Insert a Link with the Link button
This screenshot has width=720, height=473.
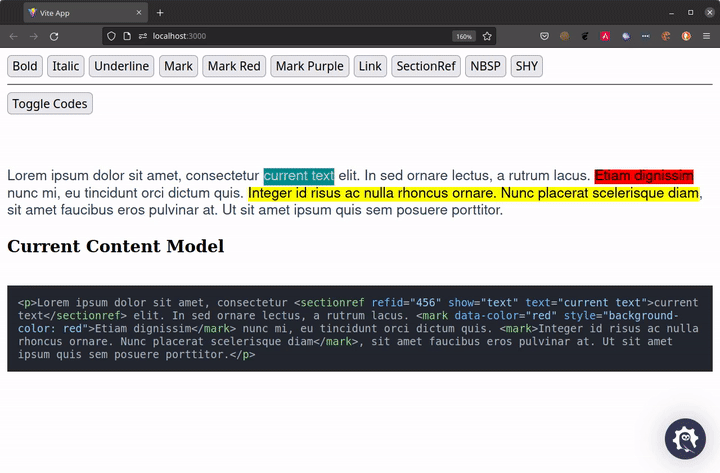point(370,66)
